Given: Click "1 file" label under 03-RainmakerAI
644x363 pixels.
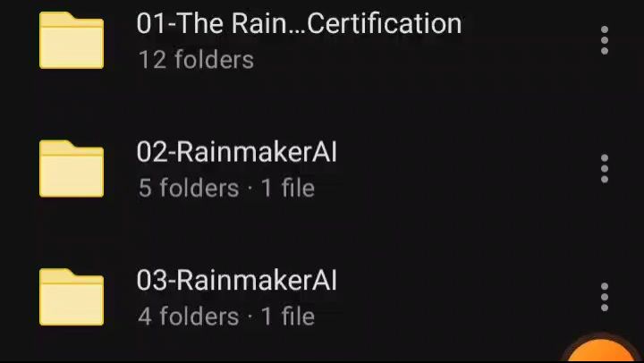Looking at the screenshot, I should 288,317.
